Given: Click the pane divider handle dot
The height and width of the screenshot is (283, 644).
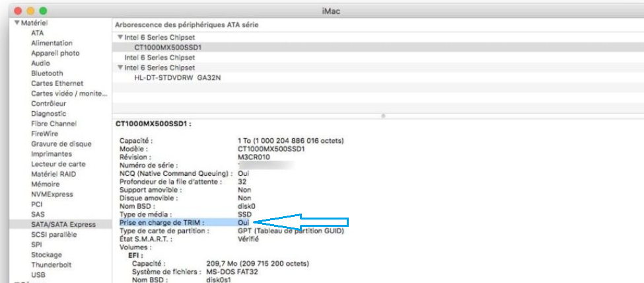Looking at the screenshot, I should [383, 116].
